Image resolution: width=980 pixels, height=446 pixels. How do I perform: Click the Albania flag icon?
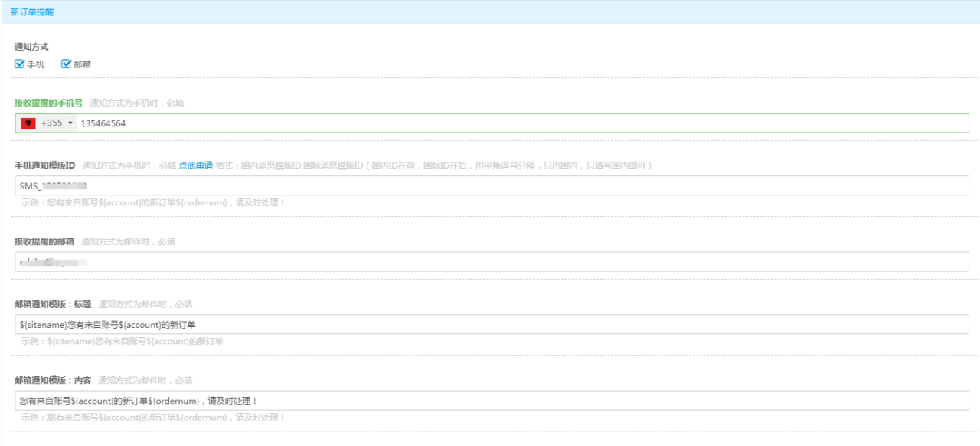click(x=28, y=123)
